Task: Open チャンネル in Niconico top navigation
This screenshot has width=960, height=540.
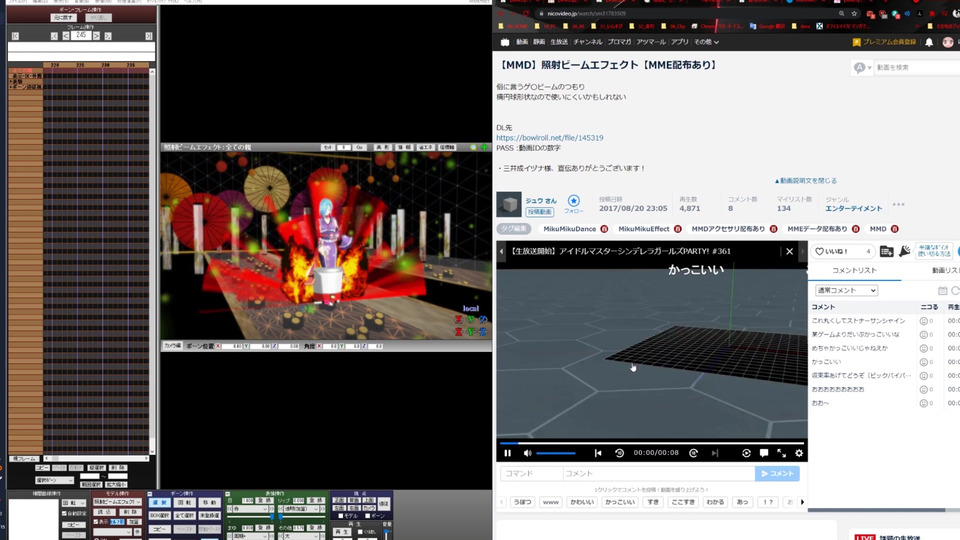Action: pos(588,42)
